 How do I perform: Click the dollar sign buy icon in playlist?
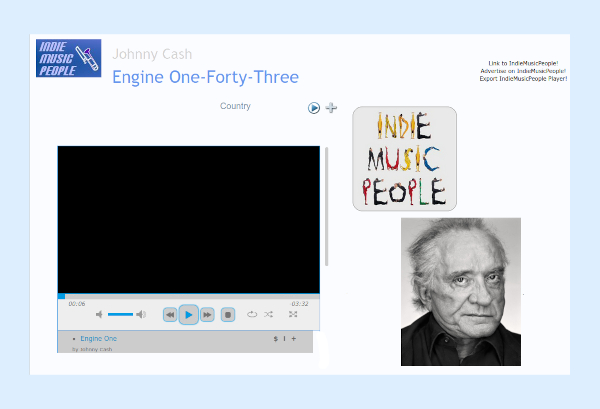(x=276, y=339)
